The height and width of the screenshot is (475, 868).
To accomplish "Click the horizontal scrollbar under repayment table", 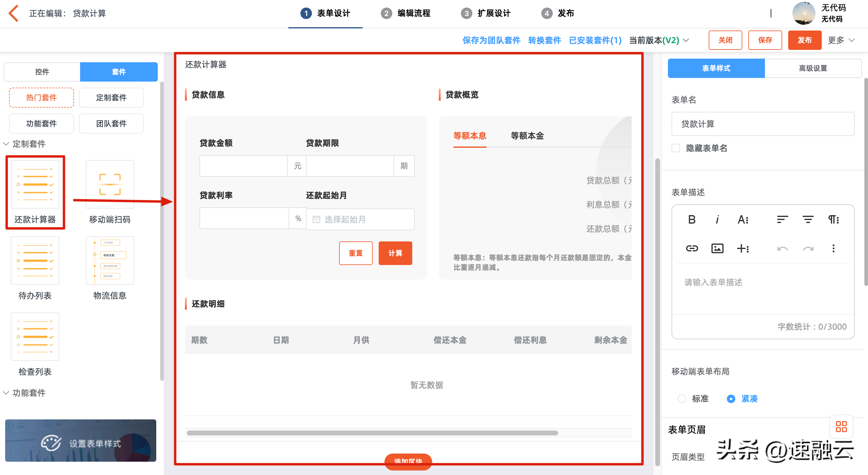I will coord(372,433).
